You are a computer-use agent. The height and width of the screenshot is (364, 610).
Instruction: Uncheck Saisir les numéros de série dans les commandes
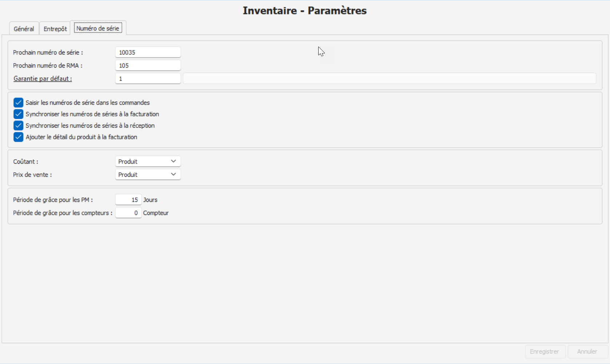coord(18,103)
